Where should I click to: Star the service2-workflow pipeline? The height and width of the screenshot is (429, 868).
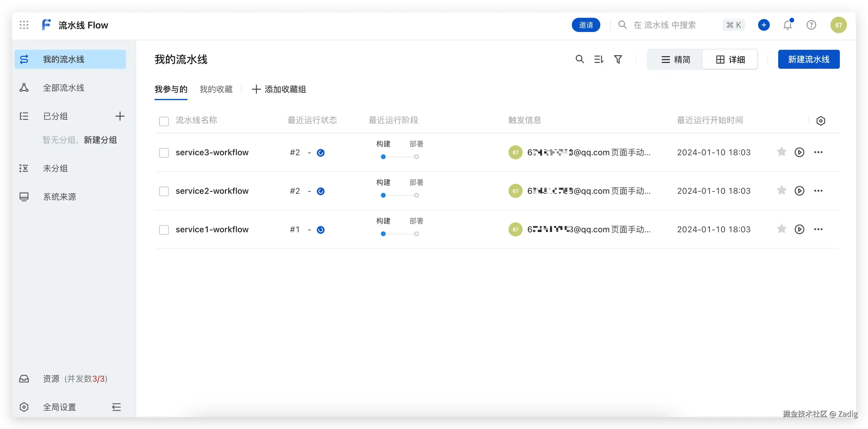(x=781, y=191)
